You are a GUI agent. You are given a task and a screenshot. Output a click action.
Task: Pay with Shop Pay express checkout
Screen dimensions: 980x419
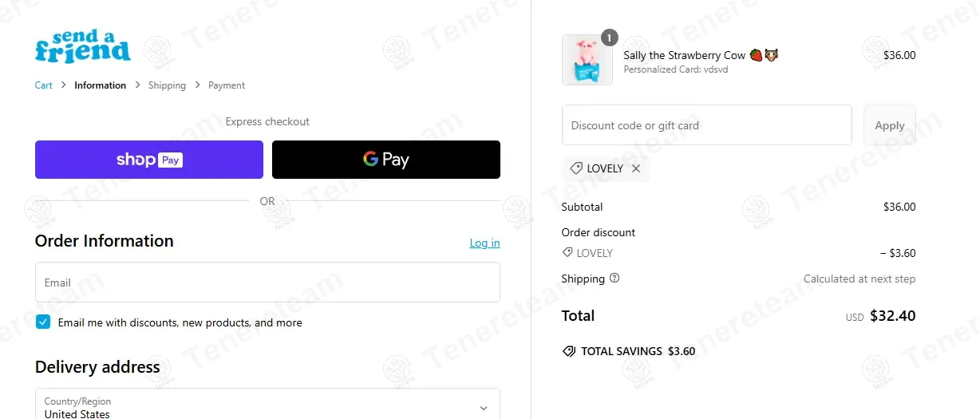click(149, 160)
